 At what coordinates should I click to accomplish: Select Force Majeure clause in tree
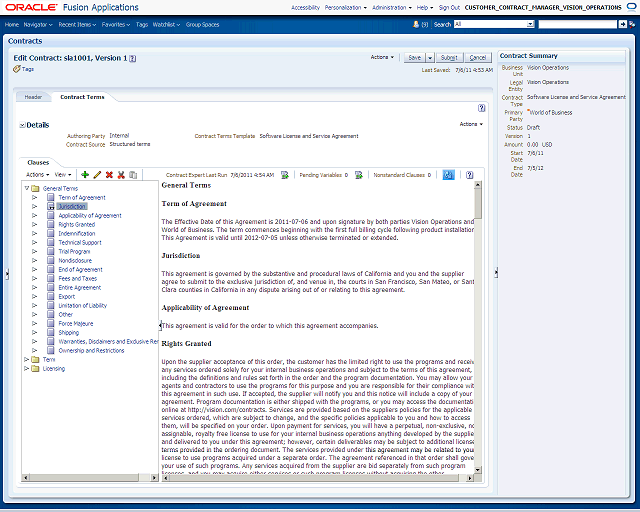[x=76, y=323]
